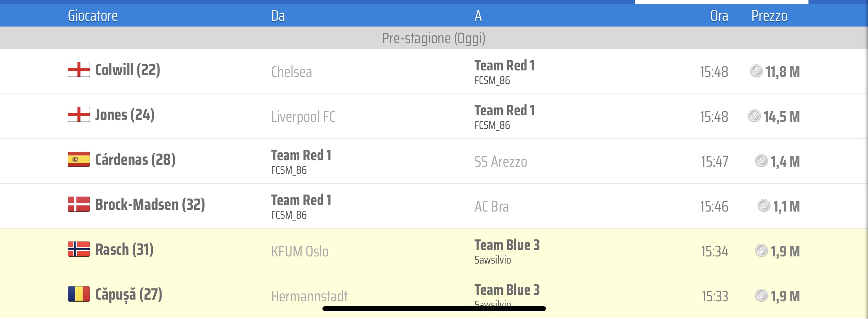
Task: Click coin icon next to 14,5 M
Action: 754,116
